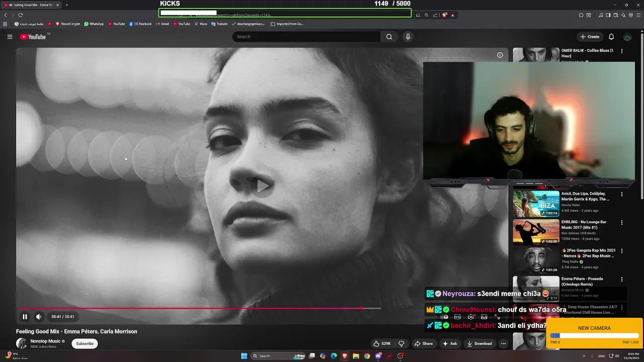Reload the page
This screenshot has height=362, width=644.
20,15
